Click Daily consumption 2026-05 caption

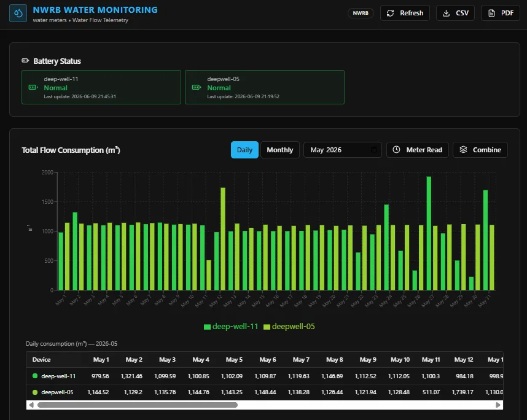click(x=72, y=344)
